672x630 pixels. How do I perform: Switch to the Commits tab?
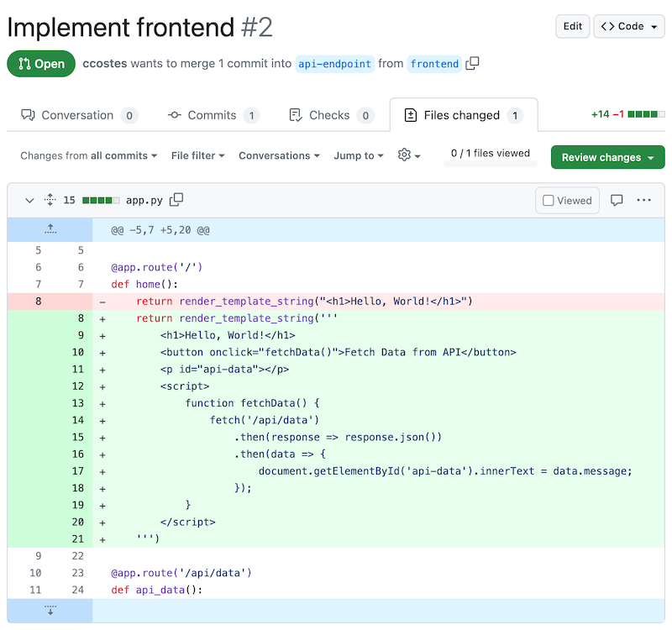pos(213,115)
